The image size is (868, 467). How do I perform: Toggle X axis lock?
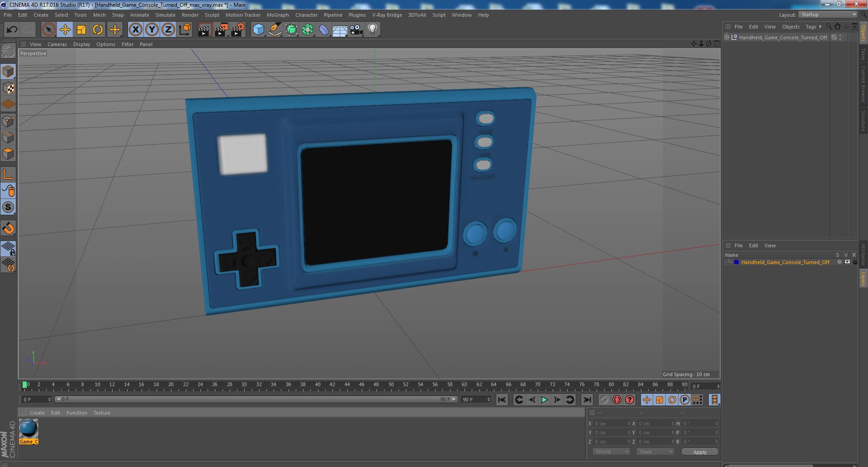(135, 30)
